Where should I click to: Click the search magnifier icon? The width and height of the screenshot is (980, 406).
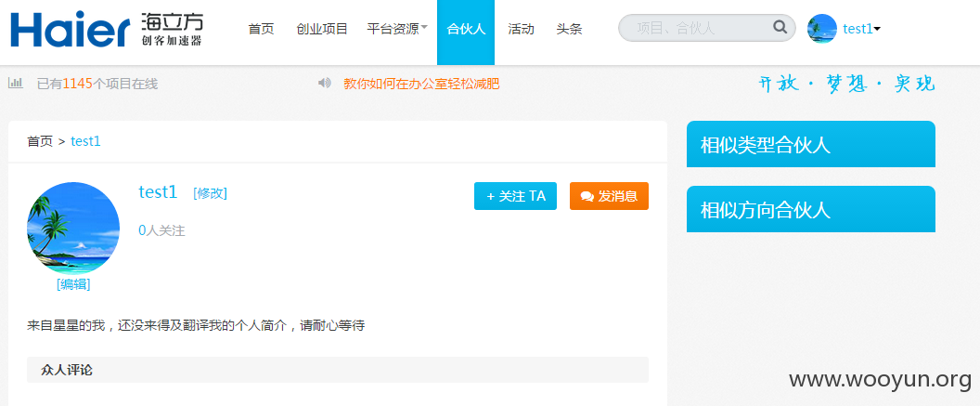click(x=780, y=28)
